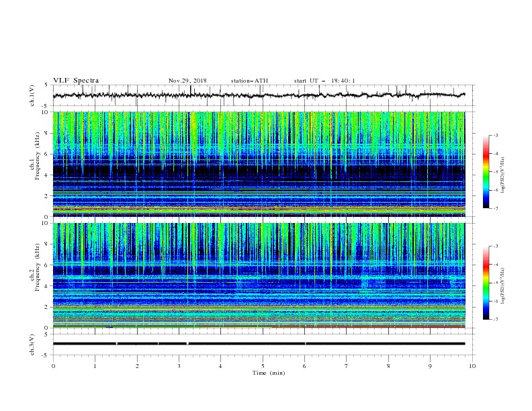532x411 pixels.
Task: Click the -7 tick on the ch.1 colorbar
Action: pos(496,208)
